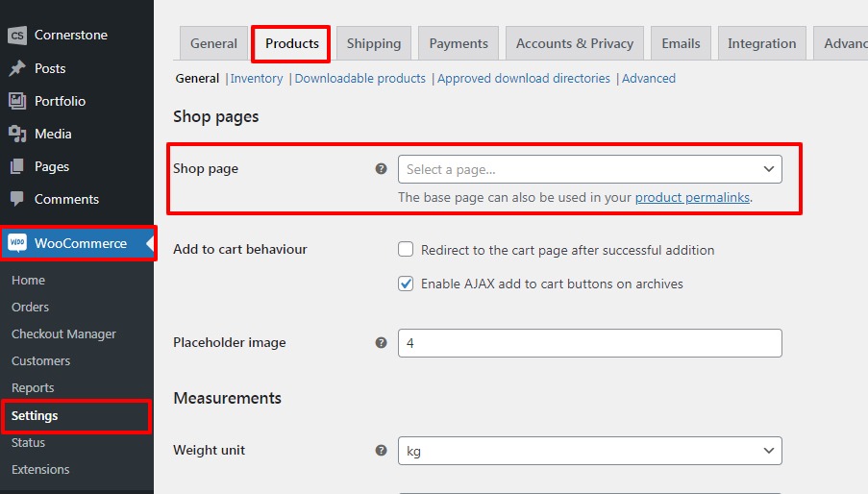Select the General subsection link

tap(197, 79)
